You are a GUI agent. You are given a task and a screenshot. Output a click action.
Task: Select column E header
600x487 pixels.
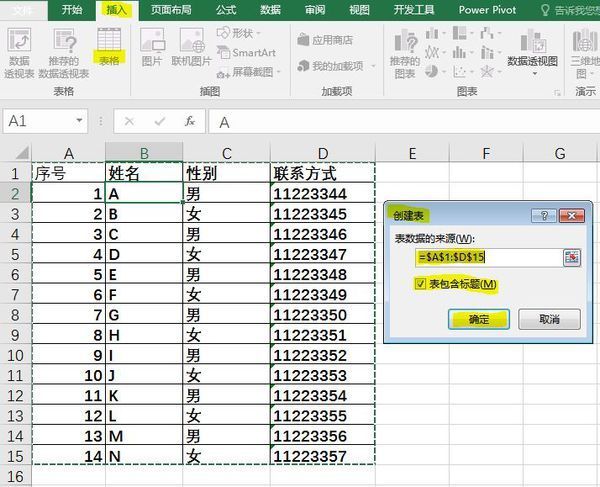pos(412,153)
